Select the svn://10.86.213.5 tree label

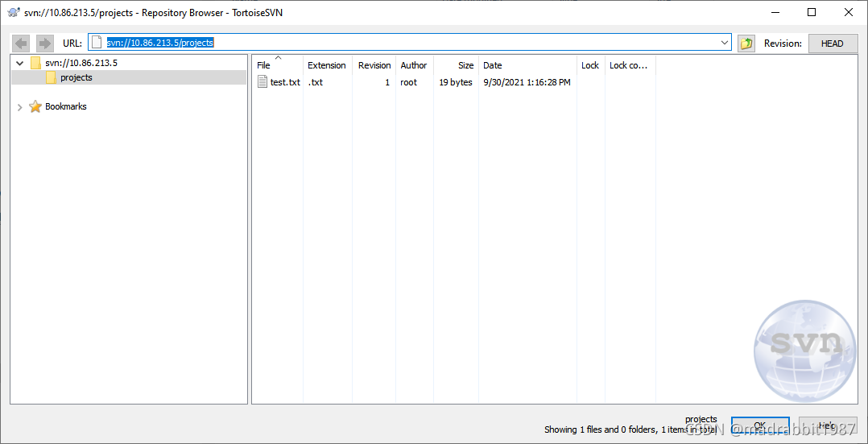click(x=81, y=63)
